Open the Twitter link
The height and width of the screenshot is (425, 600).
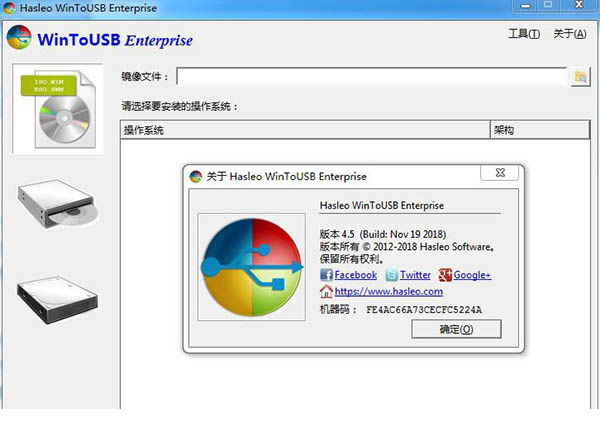415,275
